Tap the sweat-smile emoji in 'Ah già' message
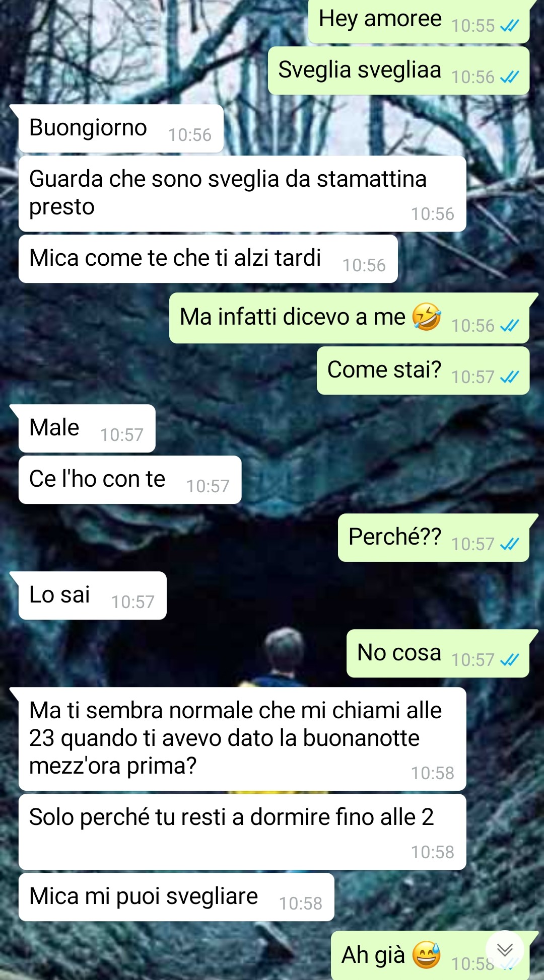The height and width of the screenshot is (980, 544). (427, 955)
